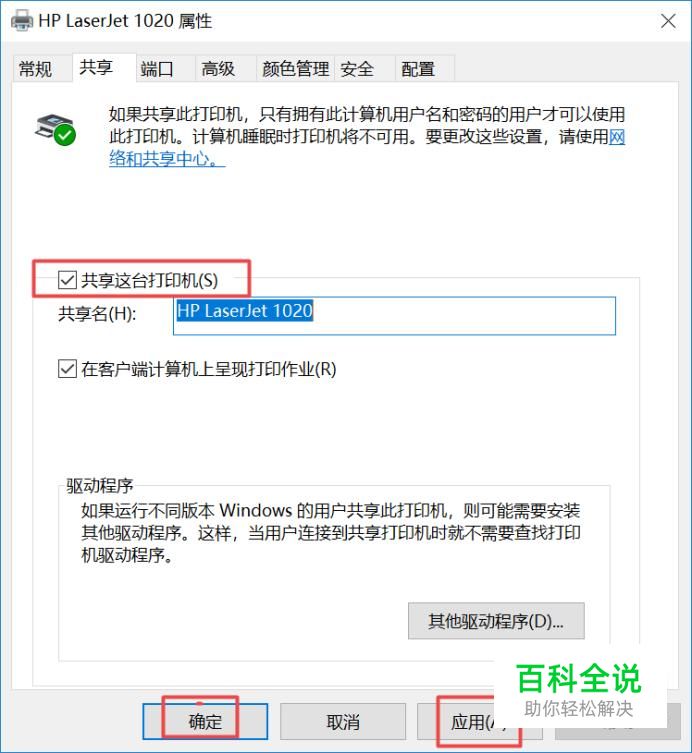The image size is (692, 753).
Task: Confirm with the 确定 button
Action: click(205, 721)
